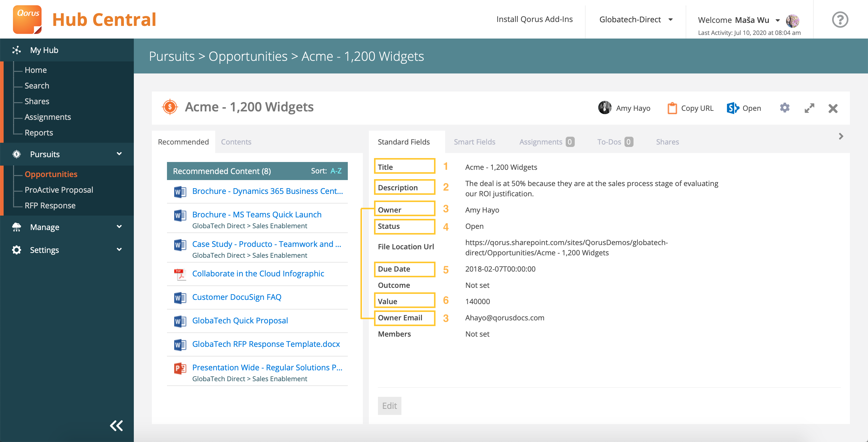Screen dimensions: 868x442
Task: Collapse sidebar with double chevron icon
Action: click(x=116, y=425)
